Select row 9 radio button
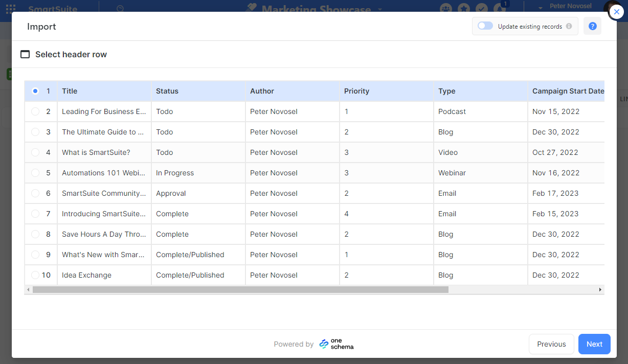Viewport: 628px width, 364px height. pyautogui.click(x=35, y=255)
